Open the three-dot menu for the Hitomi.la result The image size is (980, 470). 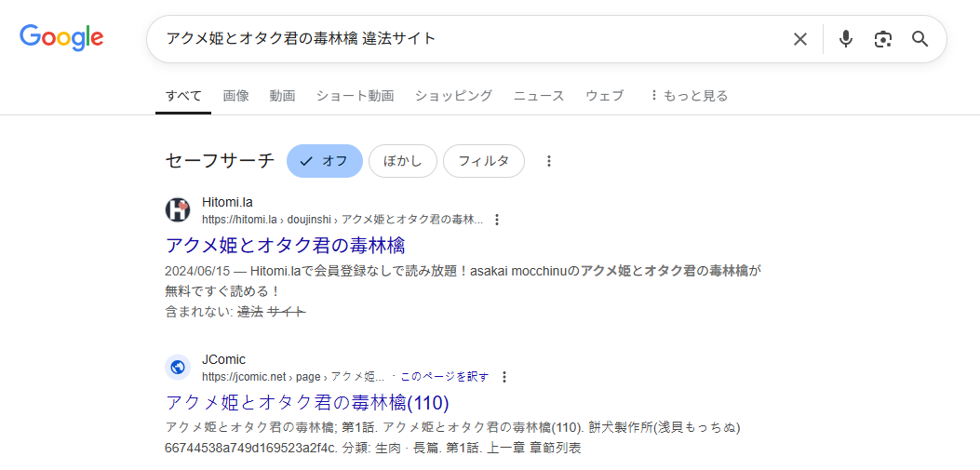497,220
